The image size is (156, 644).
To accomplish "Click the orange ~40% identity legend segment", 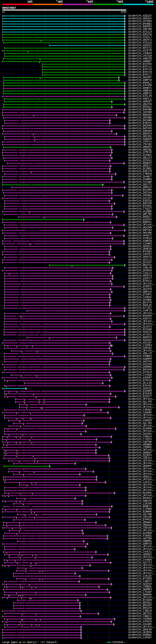I will 48,4.
